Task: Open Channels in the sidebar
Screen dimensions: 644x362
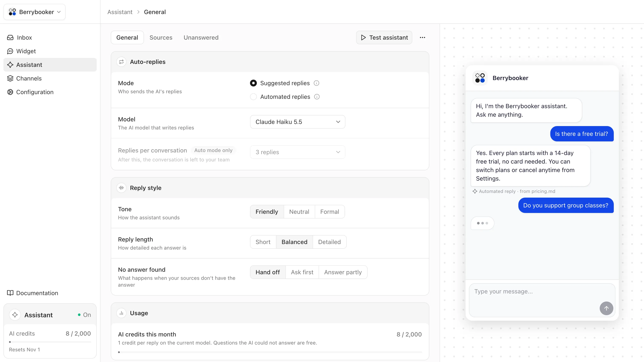Action: pyautogui.click(x=50, y=79)
